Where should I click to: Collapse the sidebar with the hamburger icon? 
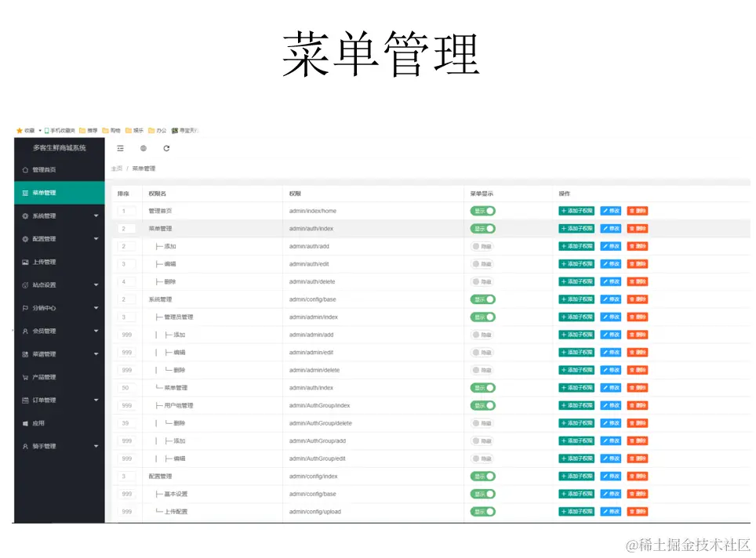[120, 148]
